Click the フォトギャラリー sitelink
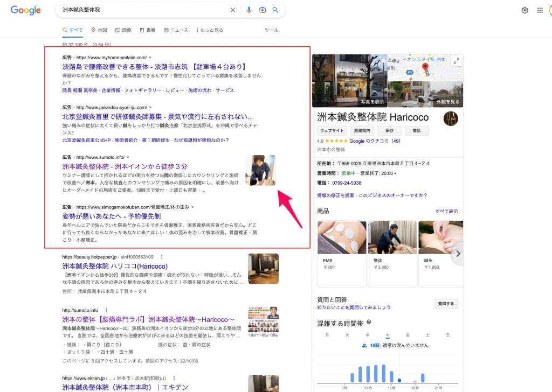The image size is (552, 392). click(143, 90)
